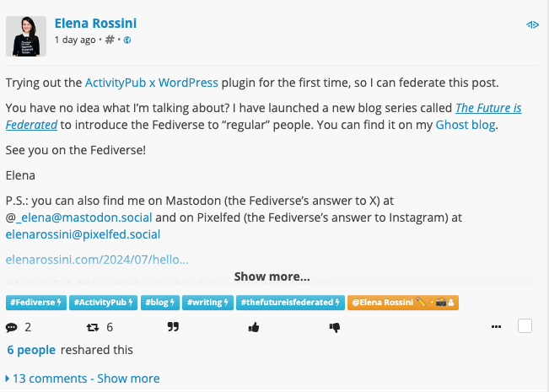
Task: Like the post with the thumbs-up icon
Action: pos(253,327)
